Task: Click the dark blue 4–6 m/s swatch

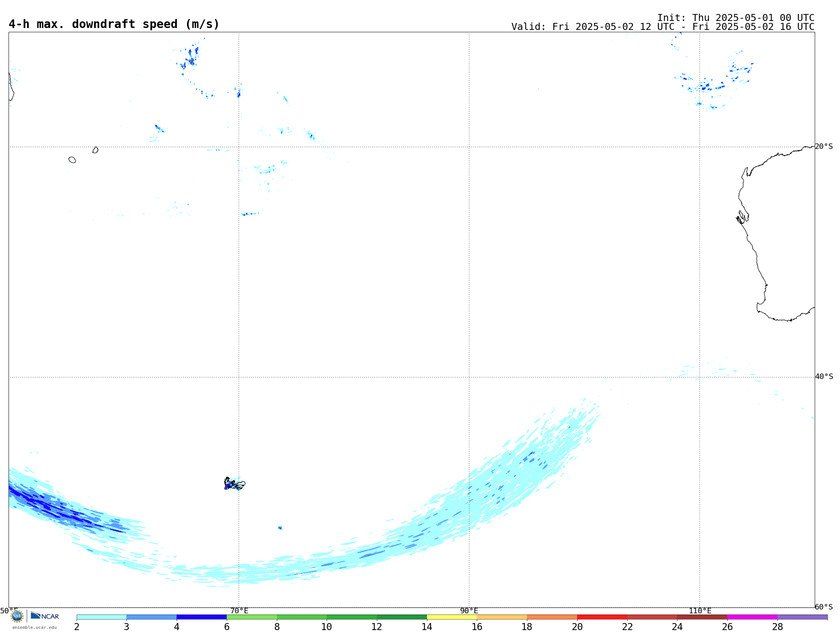Action: [202, 617]
